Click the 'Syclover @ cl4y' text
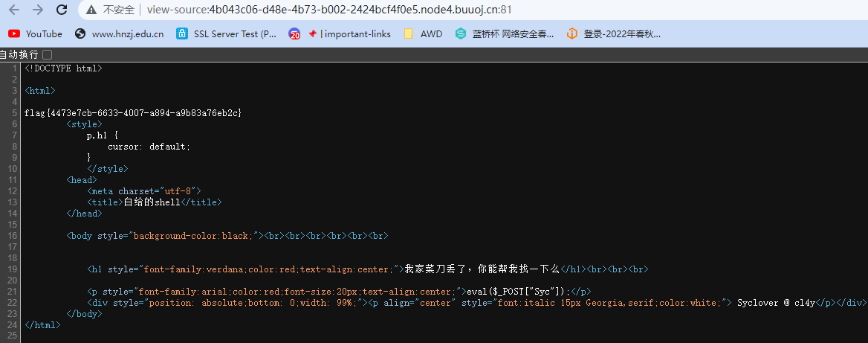This screenshot has height=343, width=868. pyautogui.click(x=776, y=303)
